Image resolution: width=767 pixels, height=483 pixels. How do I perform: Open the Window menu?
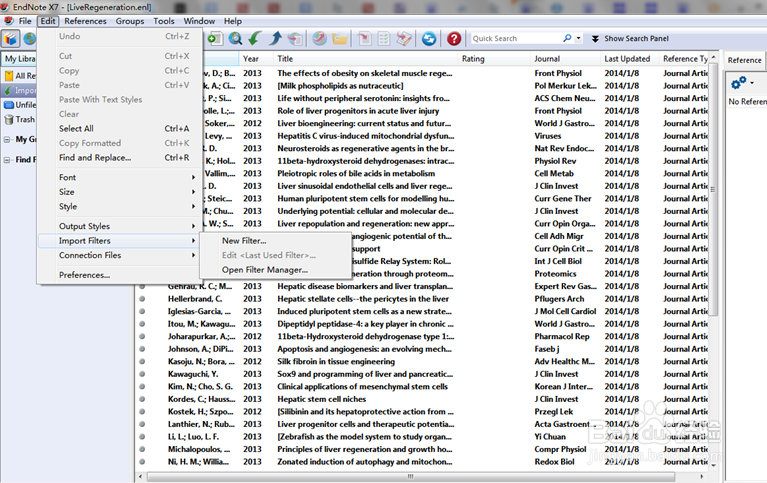[x=199, y=21]
